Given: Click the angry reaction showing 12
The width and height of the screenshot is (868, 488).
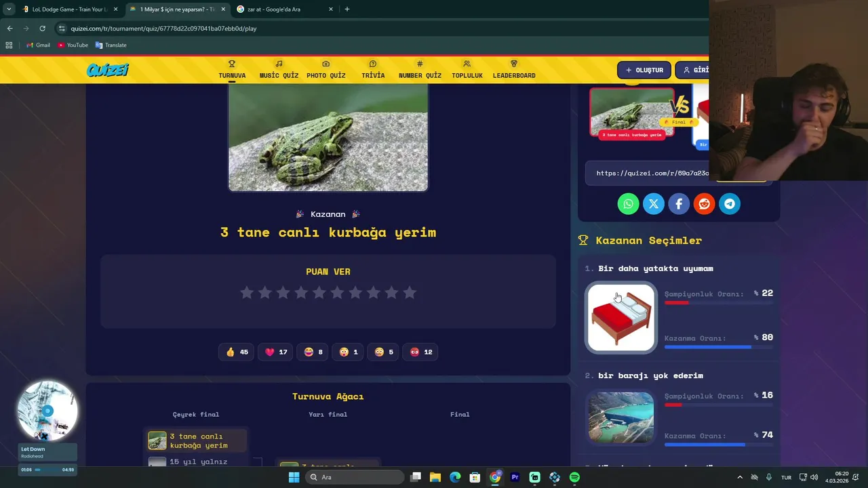Looking at the screenshot, I should tap(421, 352).
